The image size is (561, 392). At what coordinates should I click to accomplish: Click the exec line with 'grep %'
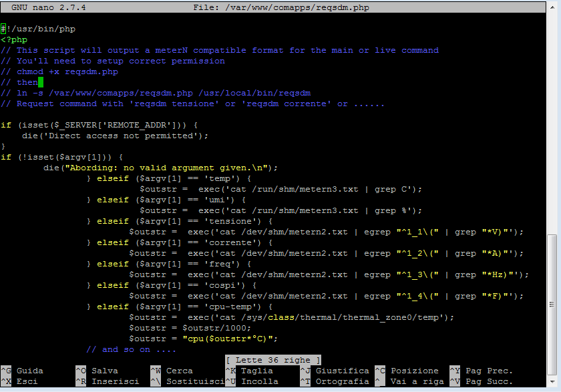point(281,210)
